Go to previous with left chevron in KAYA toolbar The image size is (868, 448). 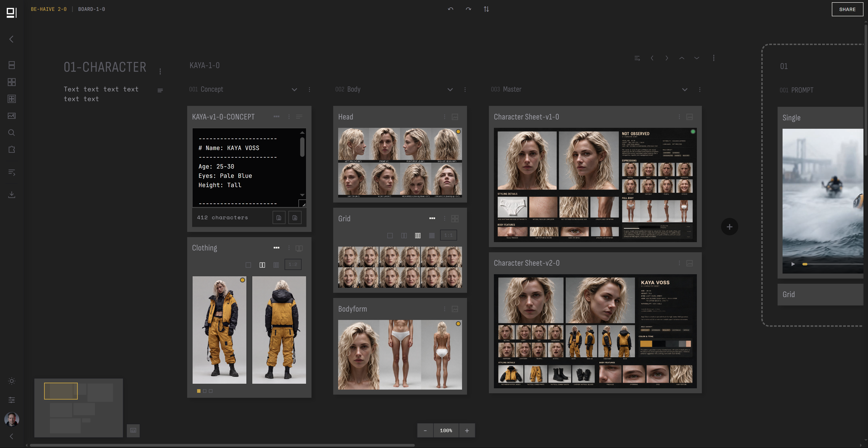point(652,58)
